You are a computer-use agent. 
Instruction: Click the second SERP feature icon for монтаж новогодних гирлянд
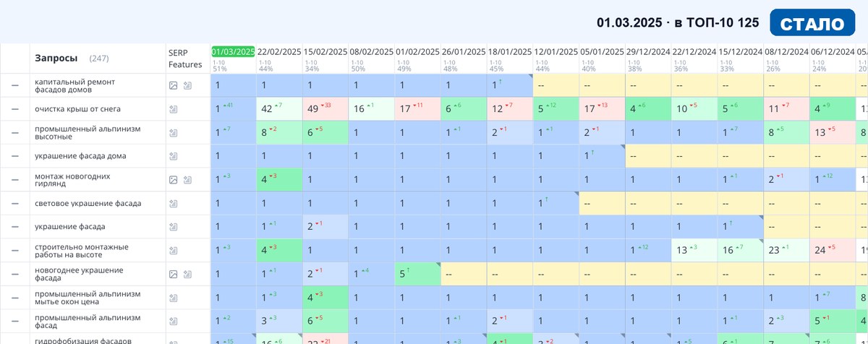click(x=187, y=180)
